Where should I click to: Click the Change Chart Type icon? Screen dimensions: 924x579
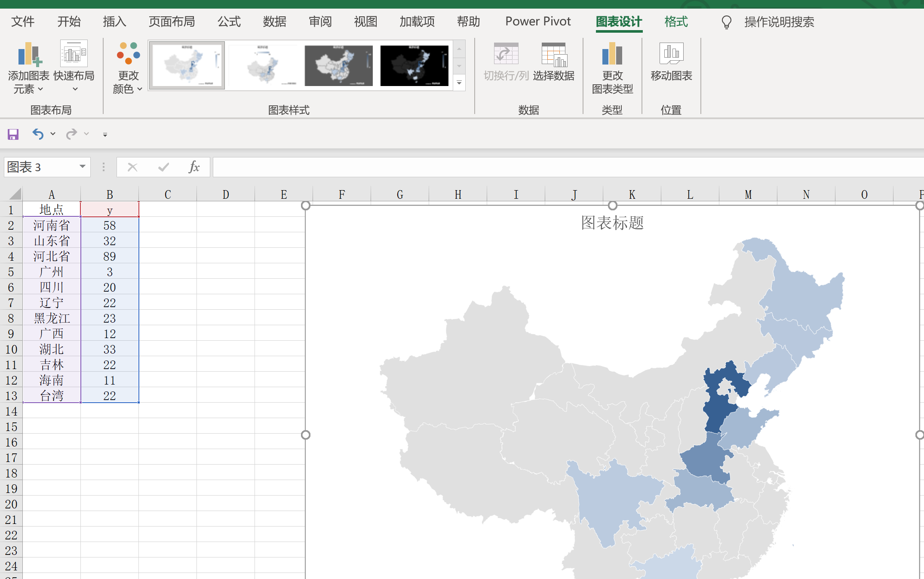click(x=612, y=54)
